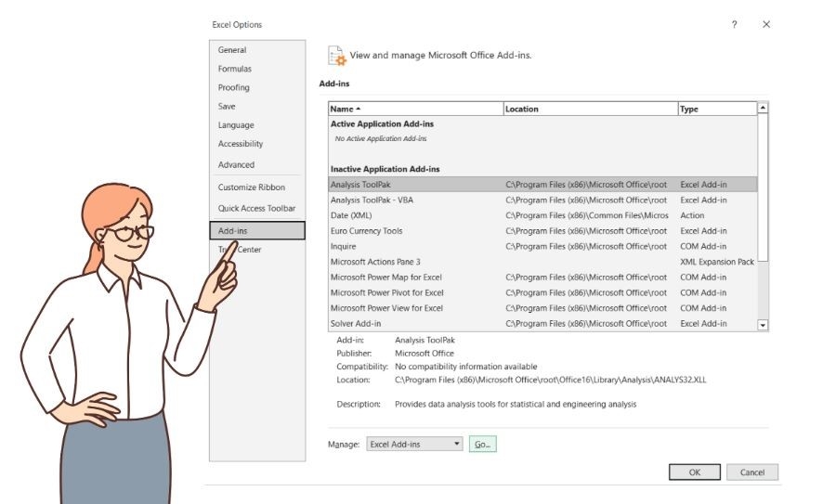Open the Trust Center category
The height and width of the screenshot is (504, 836).
tap(240, 250)
